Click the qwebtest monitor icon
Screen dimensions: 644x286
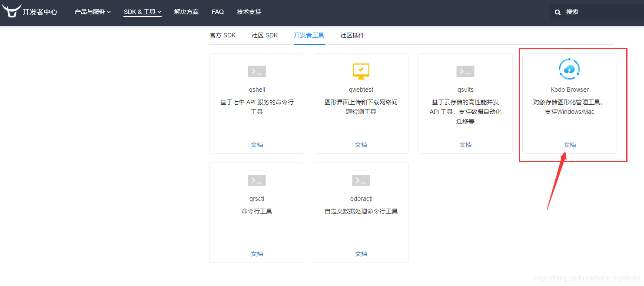tap(361, 71)
